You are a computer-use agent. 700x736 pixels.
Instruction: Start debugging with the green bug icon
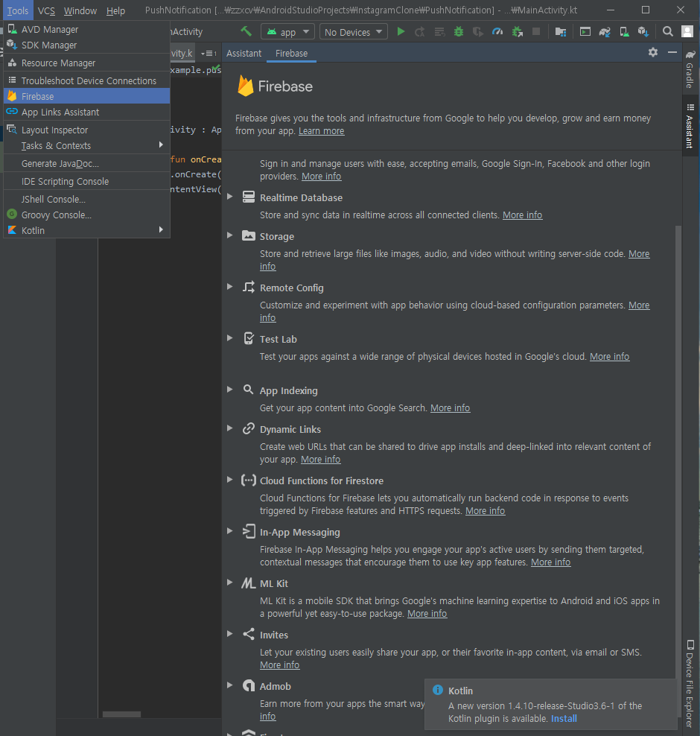tap(459, 31)
